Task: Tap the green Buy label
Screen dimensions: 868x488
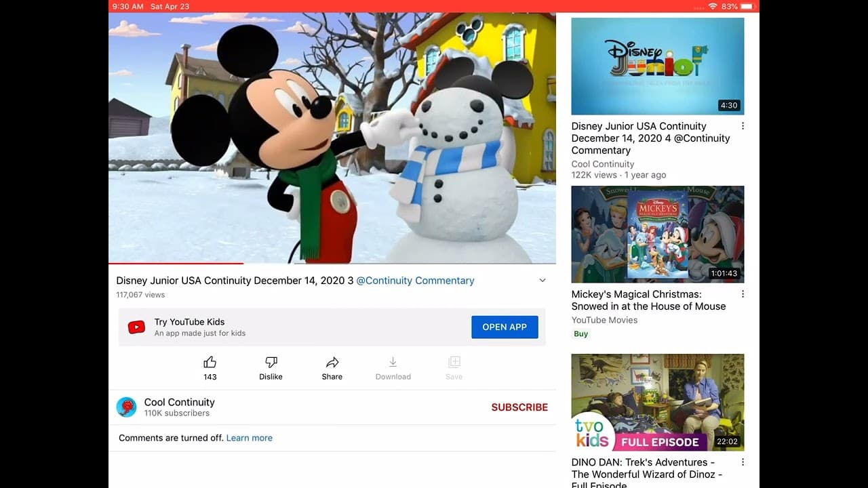Action: pyautogui.click(x=581, y=333)
